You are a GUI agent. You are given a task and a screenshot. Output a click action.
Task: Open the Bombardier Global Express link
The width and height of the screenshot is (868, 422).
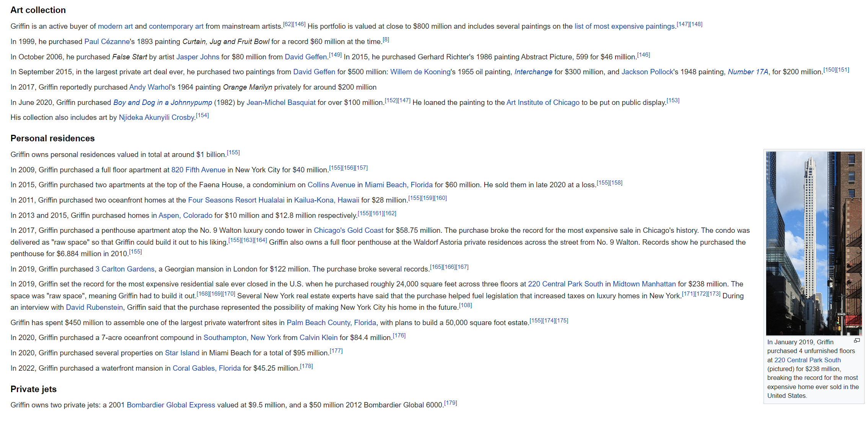[171, 405]
